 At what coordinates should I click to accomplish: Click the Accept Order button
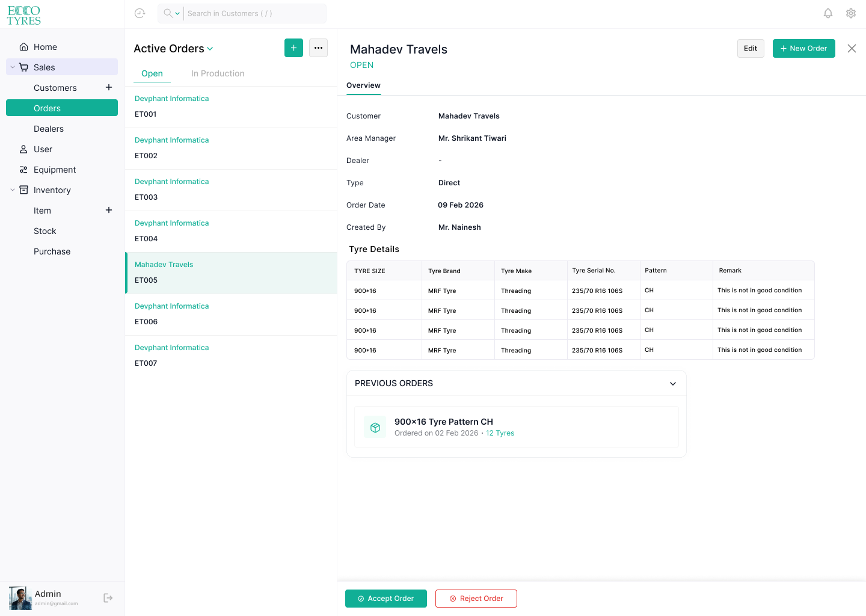tap(386, 599)
